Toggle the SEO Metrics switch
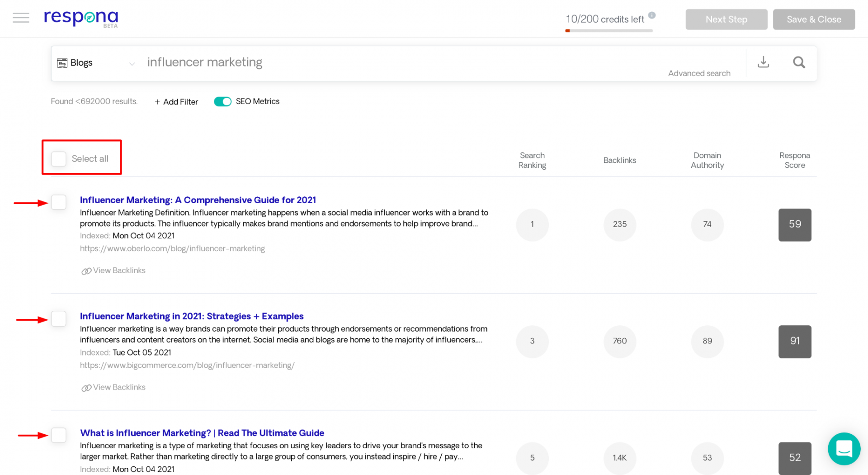 [222, 101]
